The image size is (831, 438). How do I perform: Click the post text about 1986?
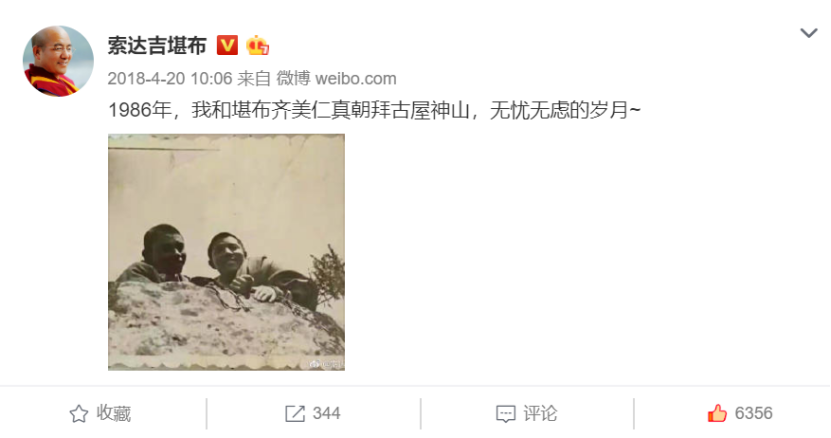pyautogui.click(x=374, y=111)
